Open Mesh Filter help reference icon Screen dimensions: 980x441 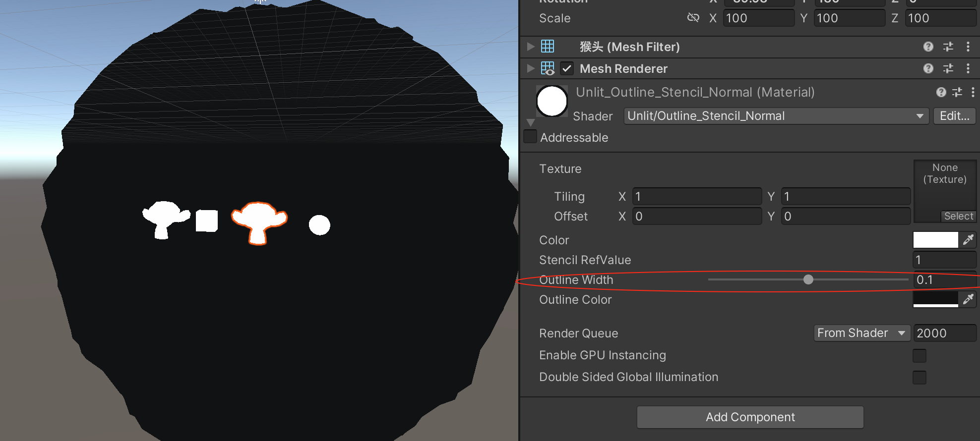pyautogui.click(x=928, y=47)
